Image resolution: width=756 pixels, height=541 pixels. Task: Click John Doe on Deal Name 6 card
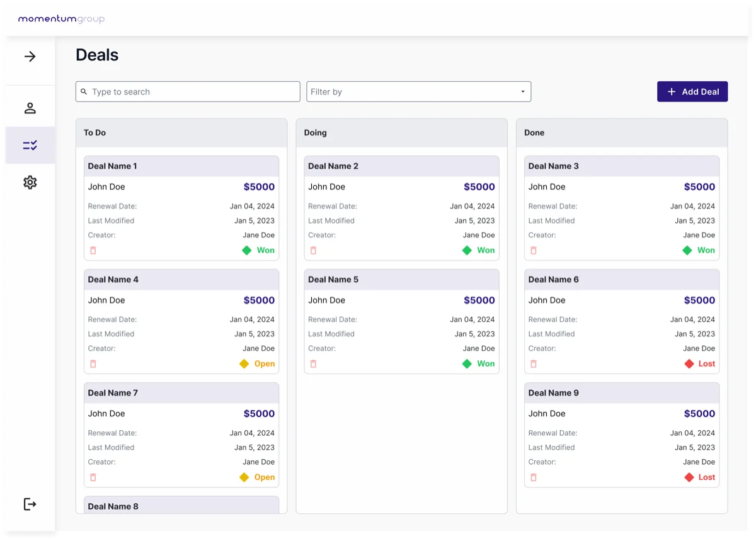pyautogui.click(x=547, y=300)
